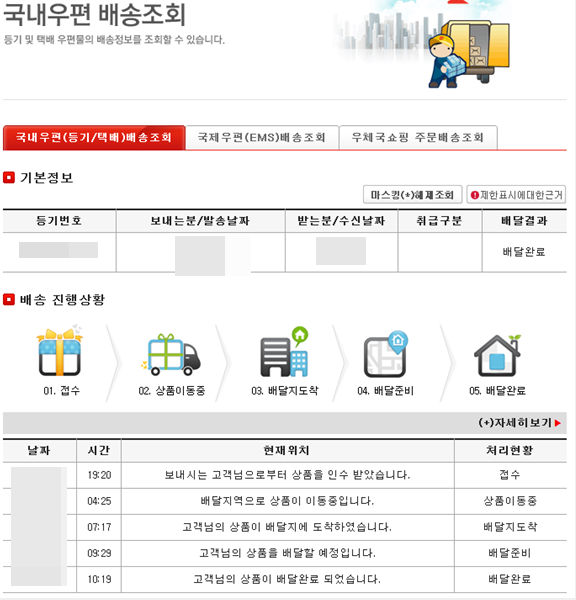
Task: Click '고객님의 상품이 배달지에 도착하였습니다.' row
Action: [287, 527]
